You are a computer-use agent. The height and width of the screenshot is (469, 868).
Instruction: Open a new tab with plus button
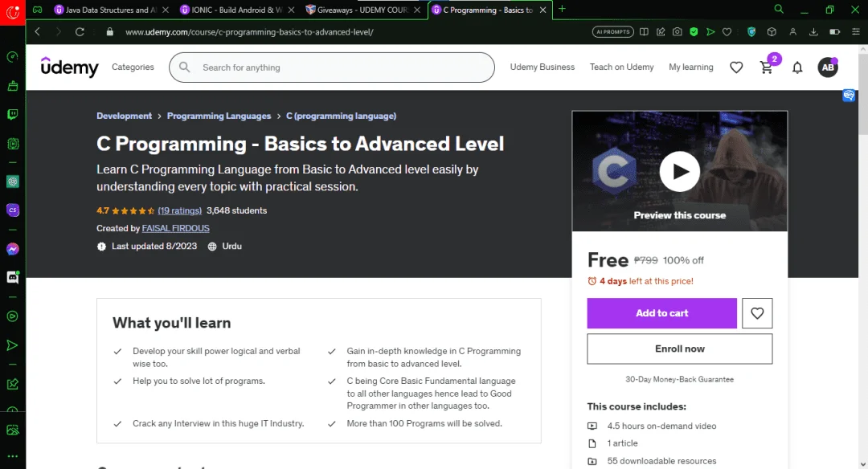[x=562, y=9]
